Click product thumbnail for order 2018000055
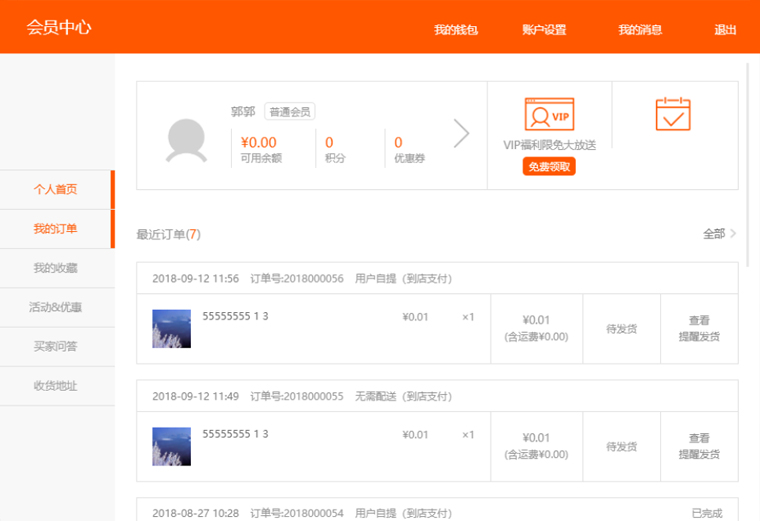This screenshot has width=760, height=521. 171,446
